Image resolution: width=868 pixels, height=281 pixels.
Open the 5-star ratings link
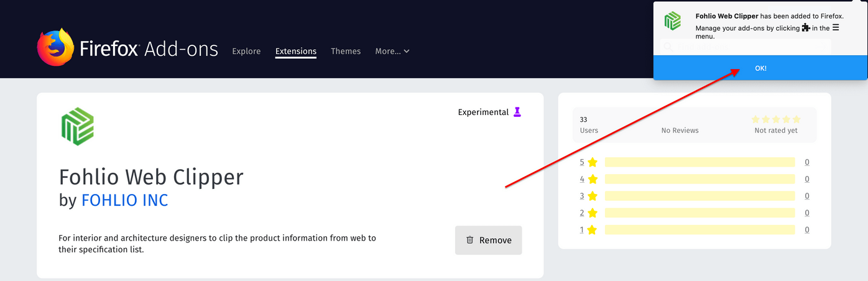(588, 162)
